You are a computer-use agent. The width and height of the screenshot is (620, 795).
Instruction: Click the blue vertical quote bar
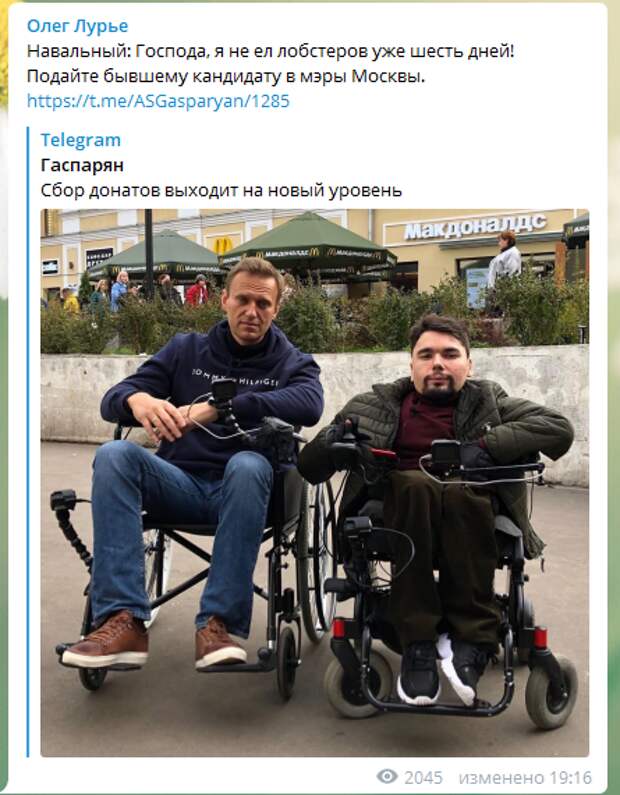point(28,441)
